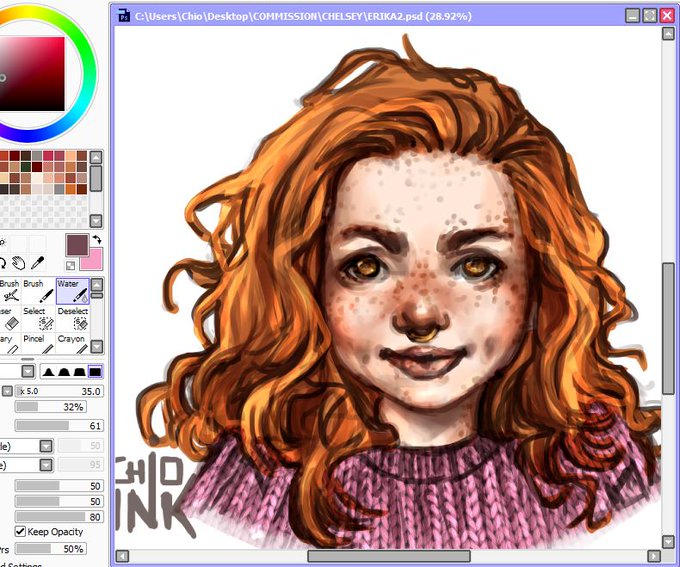Screen dimensions: 680x567
Task: Choose the third flatter brush edge shape
Action: (x=79, y=372)
